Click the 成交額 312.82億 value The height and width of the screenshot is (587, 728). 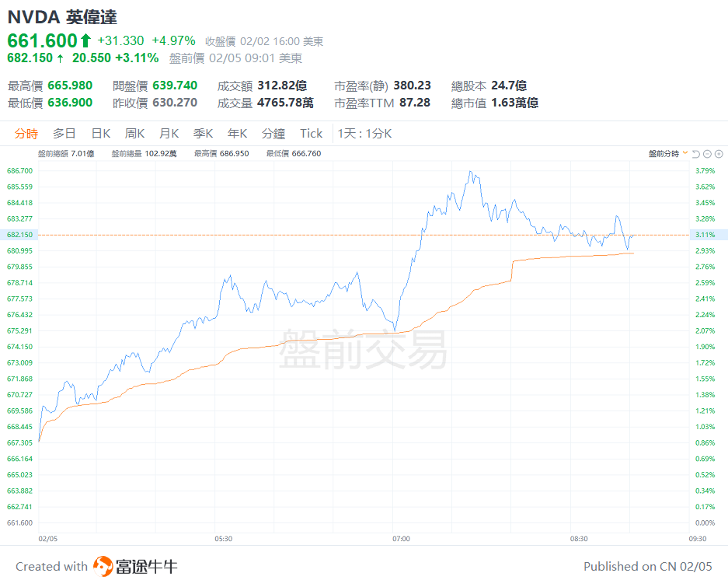[282, 86]
